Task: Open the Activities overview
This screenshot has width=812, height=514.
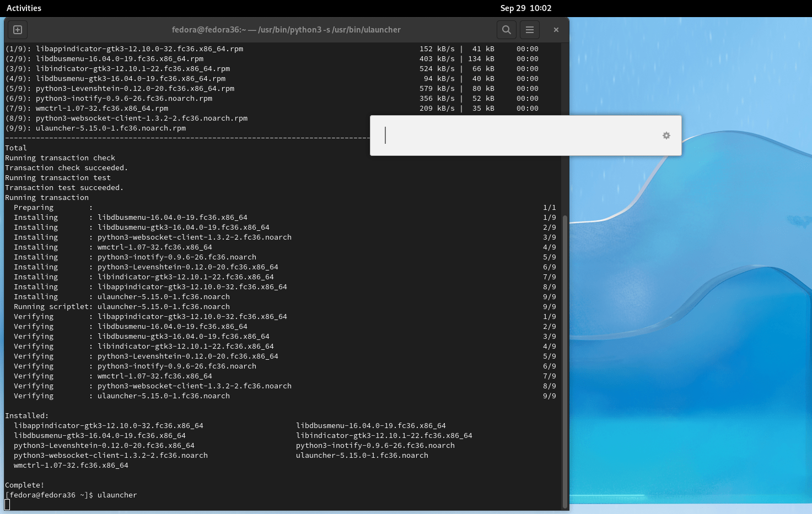Action: (x=24, y=8)
